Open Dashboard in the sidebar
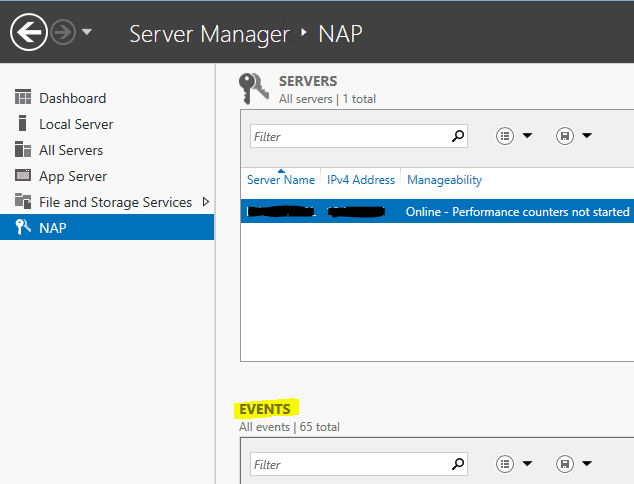The width and height of the screenshot is (634, 484). pos(72,98)
